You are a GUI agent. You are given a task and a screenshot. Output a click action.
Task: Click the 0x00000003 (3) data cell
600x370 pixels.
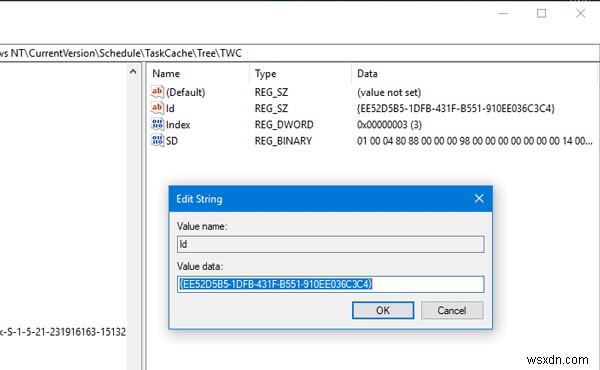(x=389, y=125)
